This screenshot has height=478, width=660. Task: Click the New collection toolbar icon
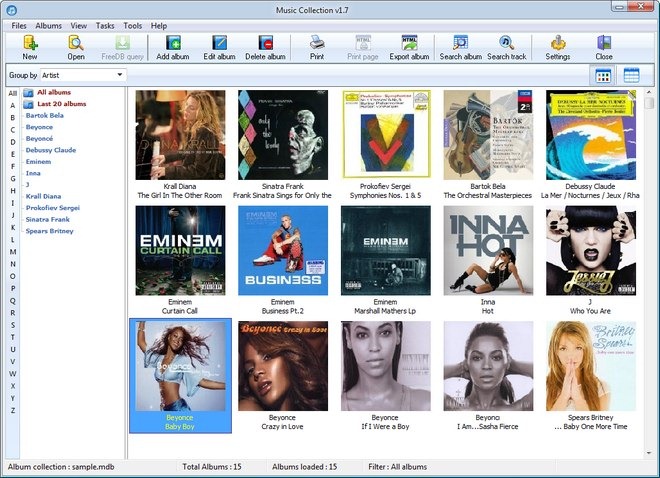pos(30,47)
